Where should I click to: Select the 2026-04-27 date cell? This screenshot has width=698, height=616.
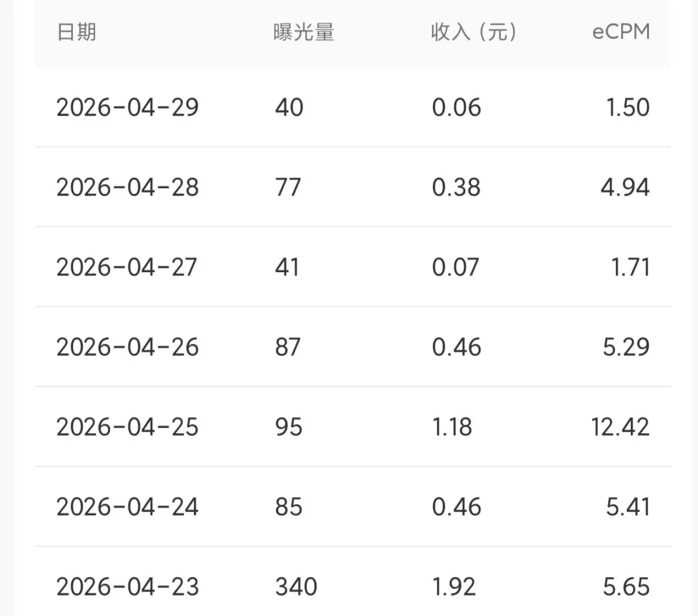pos(127,267)
